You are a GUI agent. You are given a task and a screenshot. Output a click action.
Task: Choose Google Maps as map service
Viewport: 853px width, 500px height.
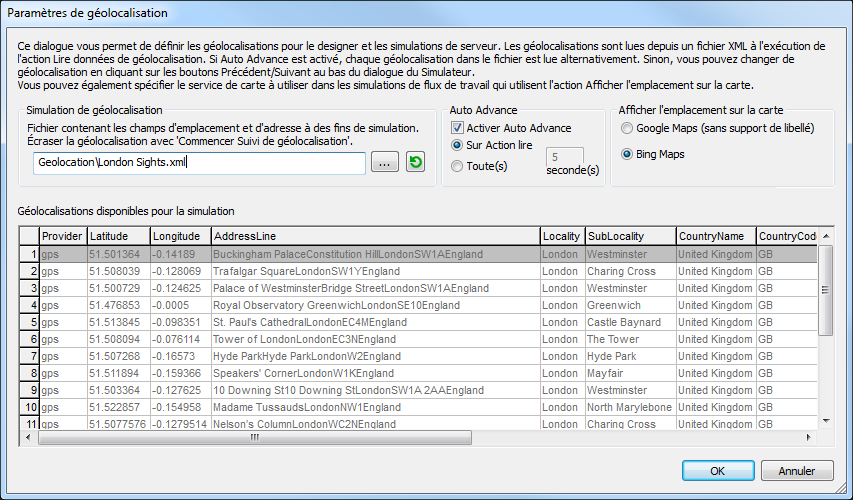(x=627, y=128)
